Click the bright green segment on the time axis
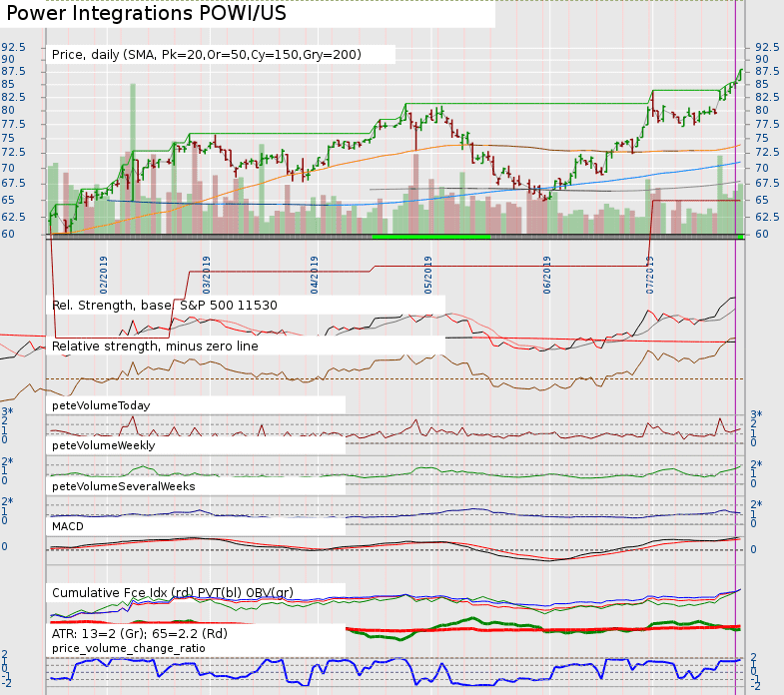The height and width of the screenshot is (695, 784). (x=431, y=237)
